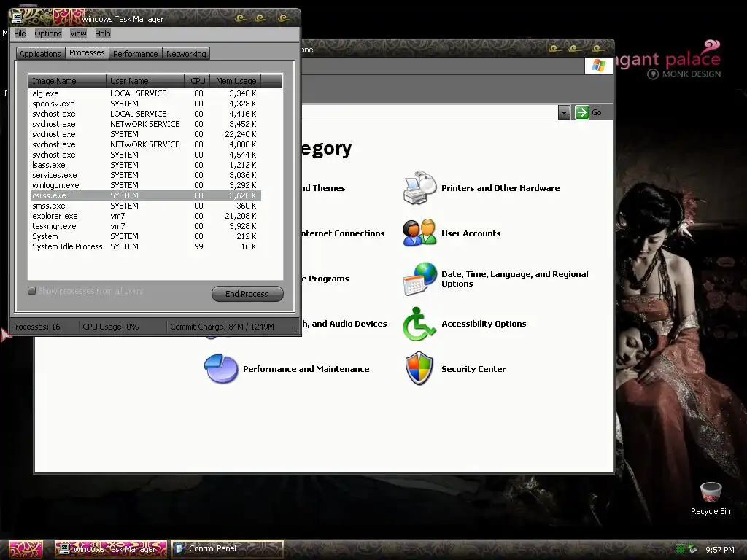The image size is (747, 560).
Task: Switch to the Applications tab
Action: 40,54
